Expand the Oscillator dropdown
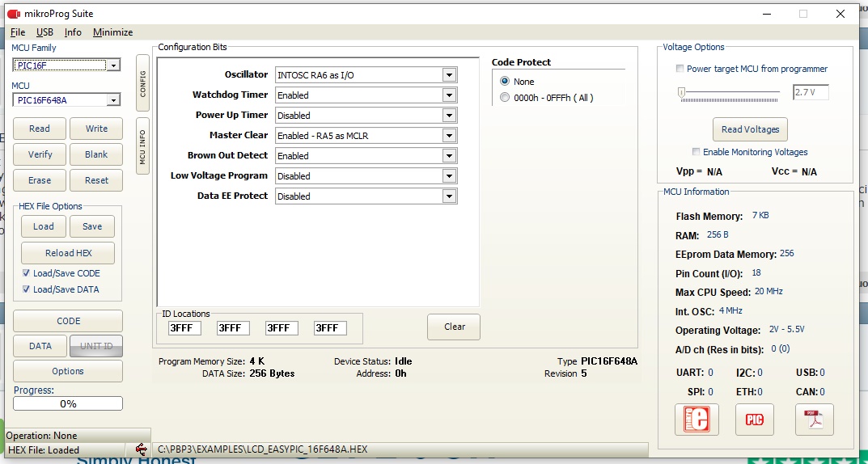This screenshot has height=464, width=868. click(449, 75)
